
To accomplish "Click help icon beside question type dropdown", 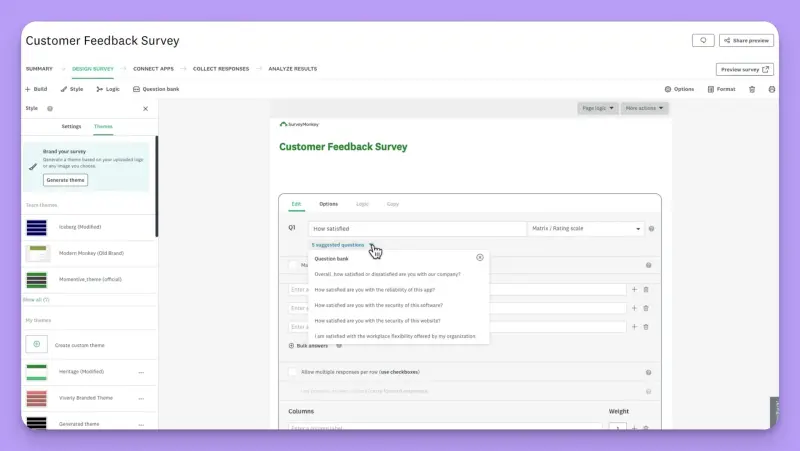I will pyautogui.click(x=652, y=229).
